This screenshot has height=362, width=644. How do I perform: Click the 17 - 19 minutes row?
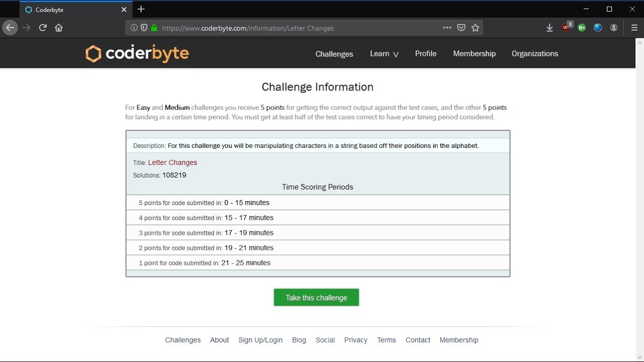(318, 233)
